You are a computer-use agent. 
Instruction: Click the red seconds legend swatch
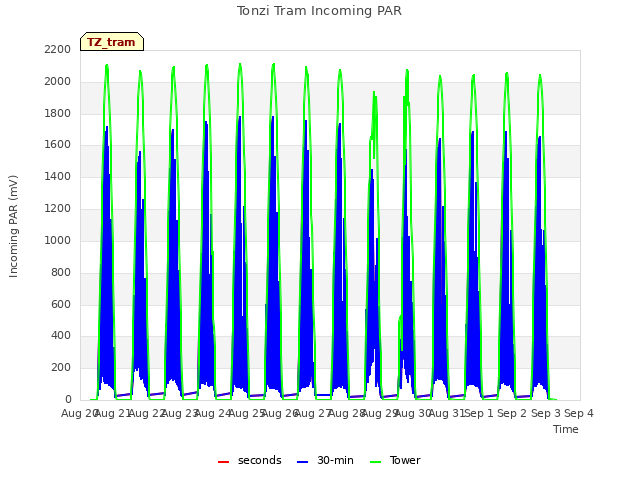pyautogui.click(x=223, y=462)
